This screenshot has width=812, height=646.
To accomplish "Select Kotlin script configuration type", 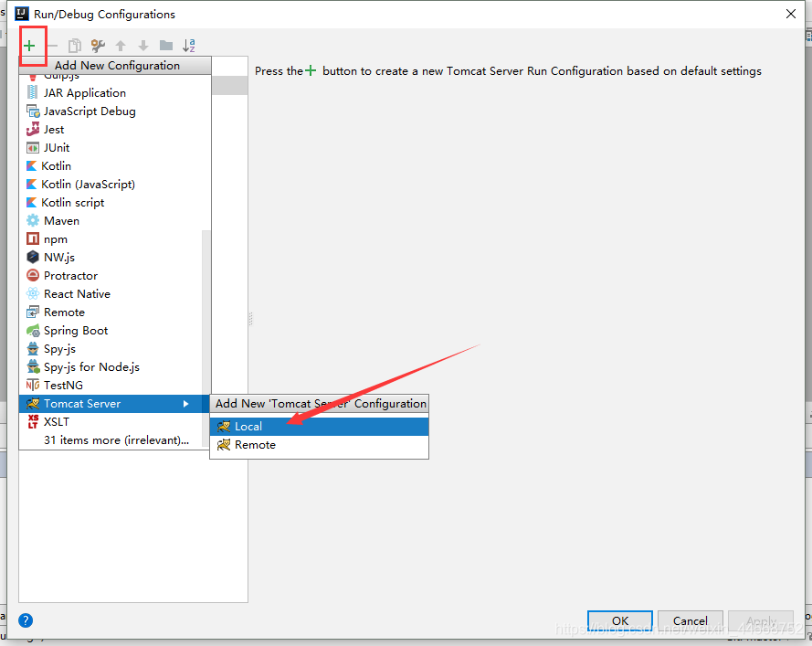I will point(115,203).
